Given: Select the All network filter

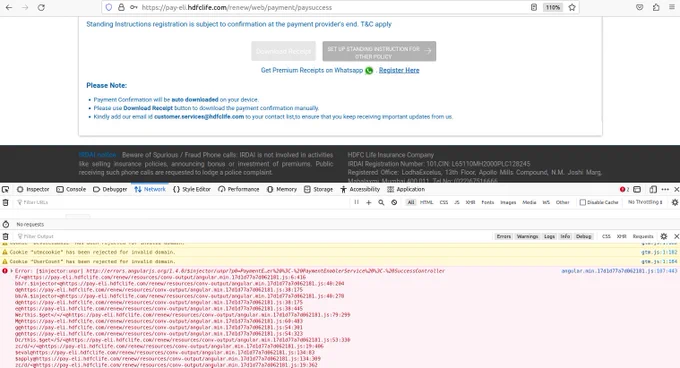Looking at the screenshot, I should (x=411, y=202).
